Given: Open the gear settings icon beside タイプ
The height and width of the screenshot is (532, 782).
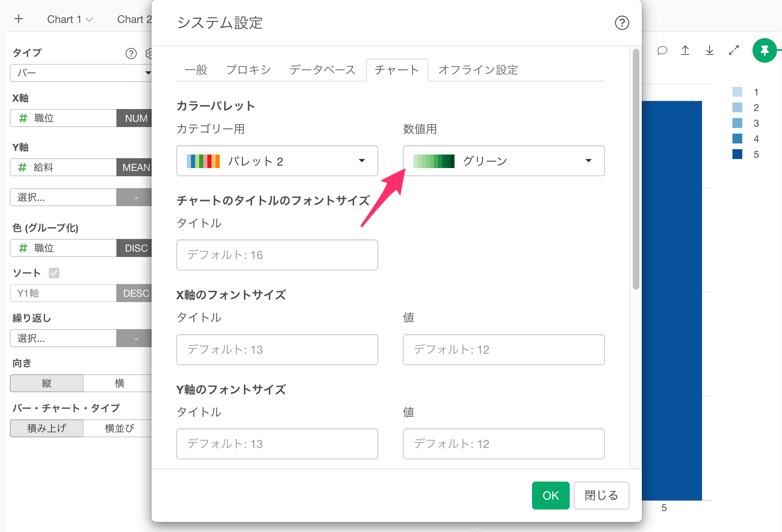Looking at the screenshot, I should coord(149,53).
